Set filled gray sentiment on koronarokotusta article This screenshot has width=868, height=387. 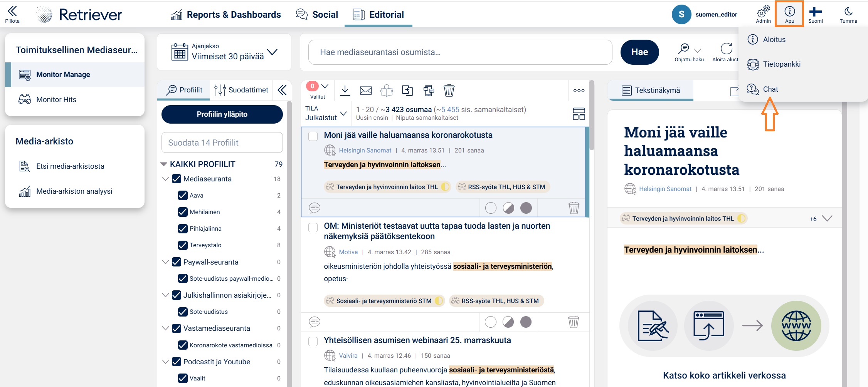tap(526, 208)
